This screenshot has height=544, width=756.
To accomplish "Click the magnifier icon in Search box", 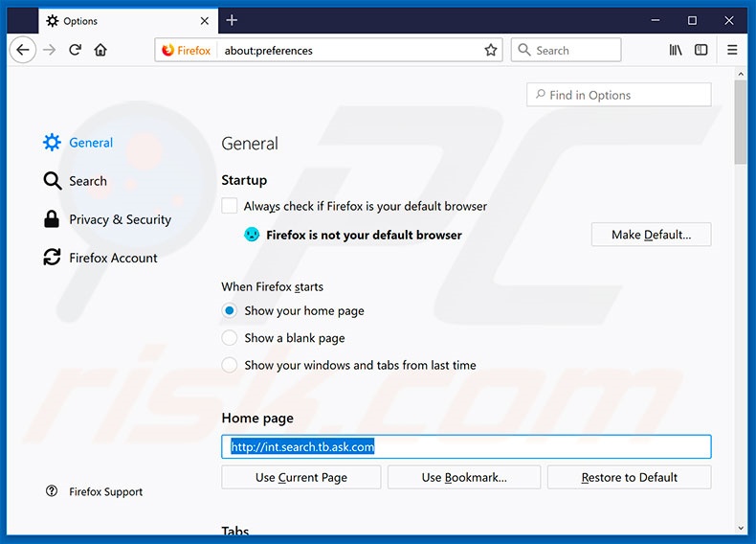I will 524,50.
